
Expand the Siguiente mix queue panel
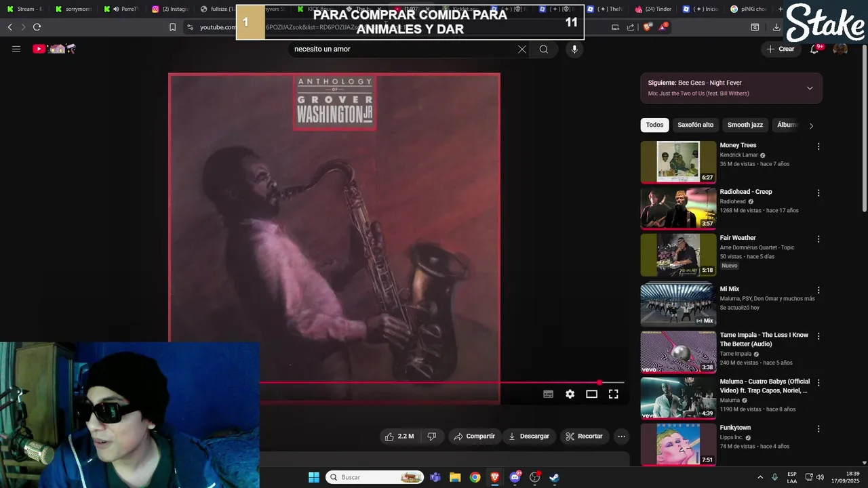pyautogui.click(x=810, y=88)
